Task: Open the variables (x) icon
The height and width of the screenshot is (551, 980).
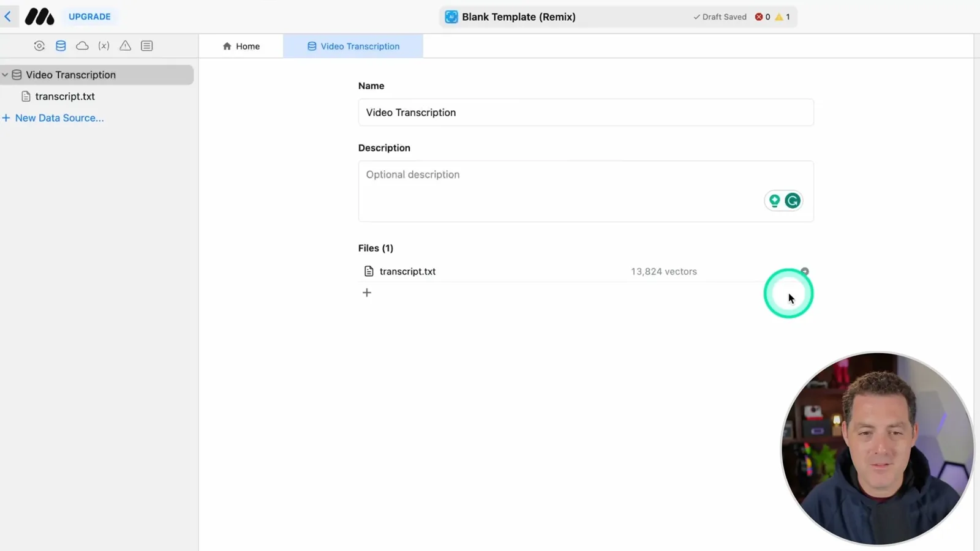Action: [x=104, y=46]
